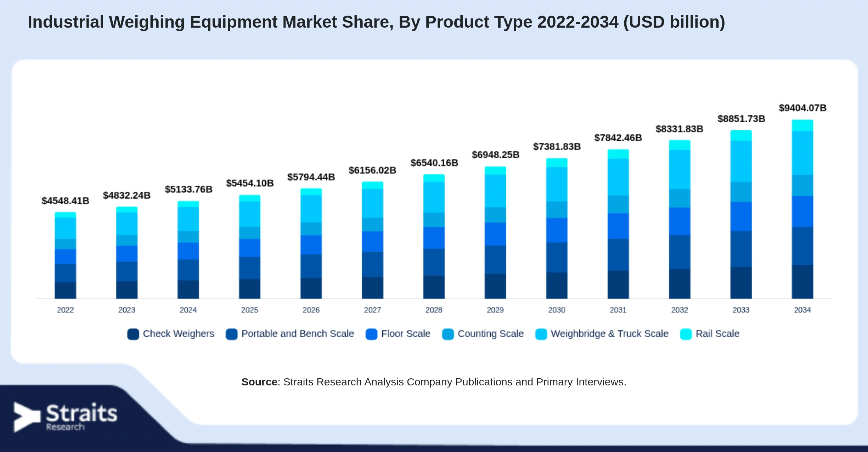Click the $6948.25B value label
The image size is (868, 452).
click(x=496, y=155)
